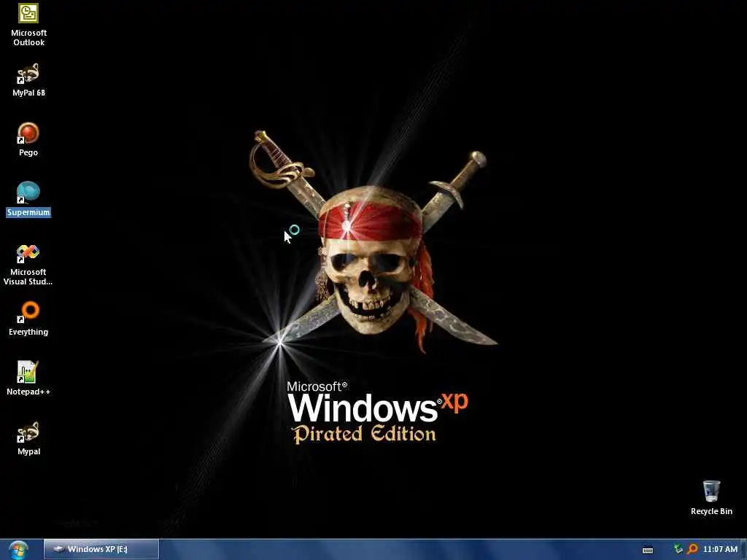Open the on-screen keyboard tray icon
The width and height of the screenshot is (747, 560).
point(648,550)
